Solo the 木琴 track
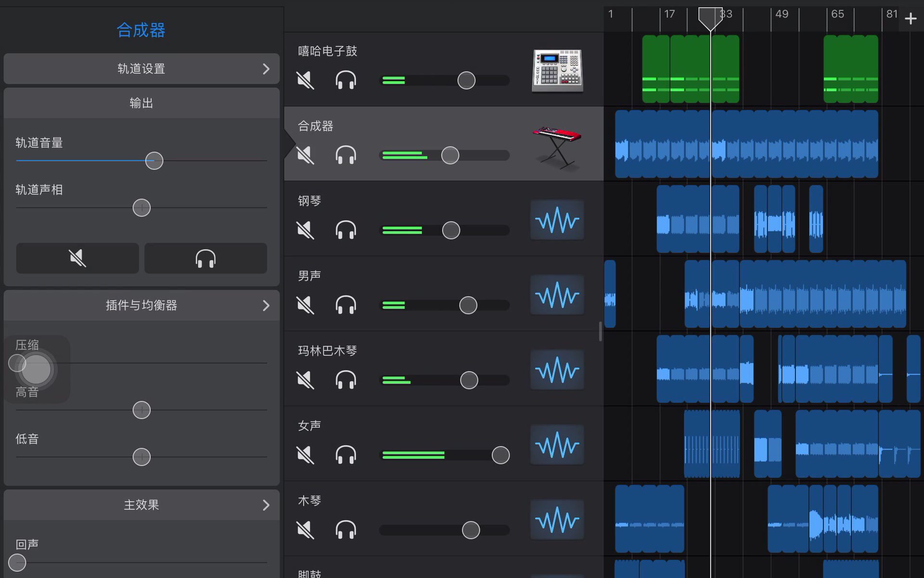The height and width of the screenshot is (578, 924). pyautogui.click(x=346, y=530)
